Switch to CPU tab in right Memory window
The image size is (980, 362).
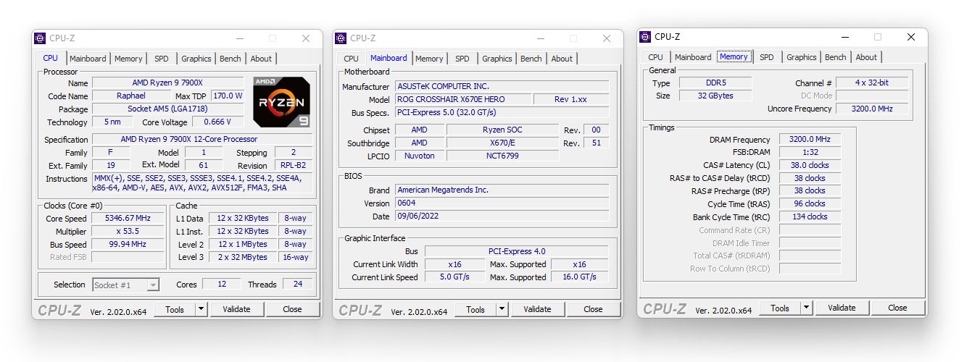point(655,57)
